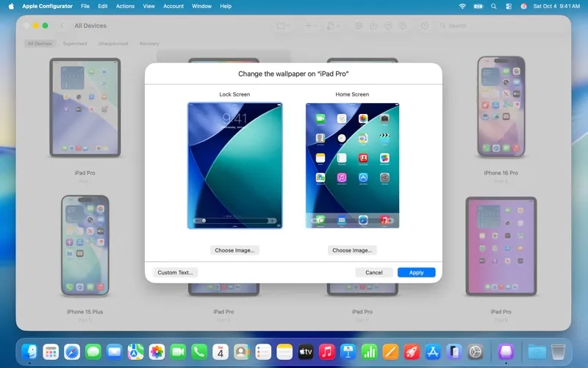Viewport: 588px width, 368px height.
Task: Select the iPad Pro above iPhone 15 Plus
Action: [85, 107]
